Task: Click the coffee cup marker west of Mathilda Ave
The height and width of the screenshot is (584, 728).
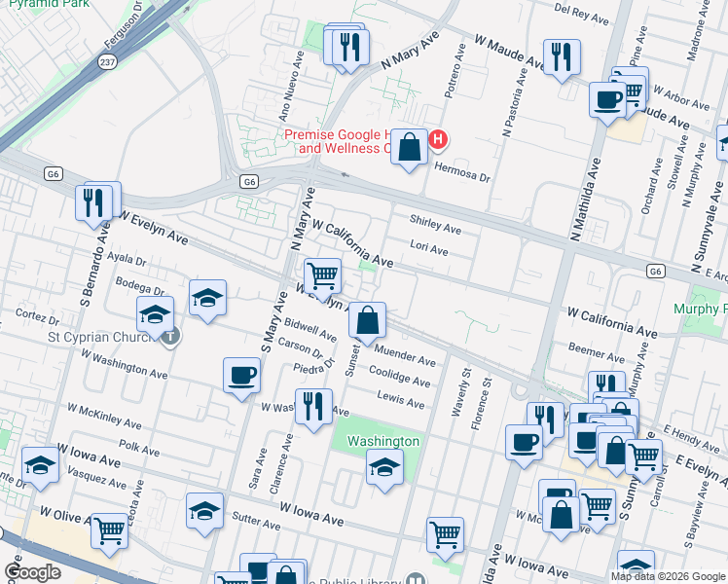Action: [x=525, y=444]
